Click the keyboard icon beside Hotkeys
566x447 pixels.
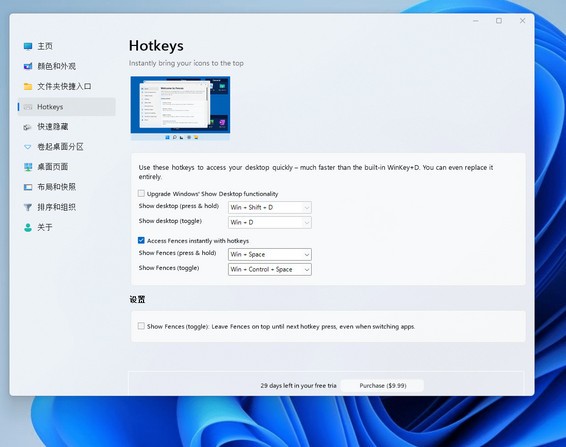pyautogui.click(x=28, y=107)
